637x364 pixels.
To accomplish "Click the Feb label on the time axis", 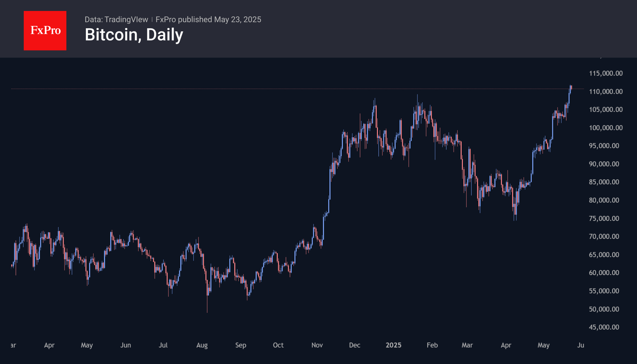I will tap(432, 345).
